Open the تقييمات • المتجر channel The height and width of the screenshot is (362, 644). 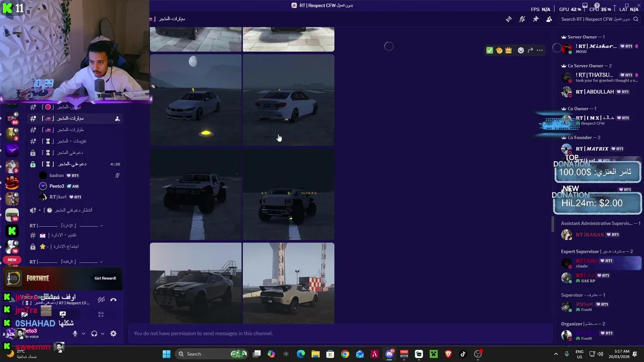coord(75,141)
